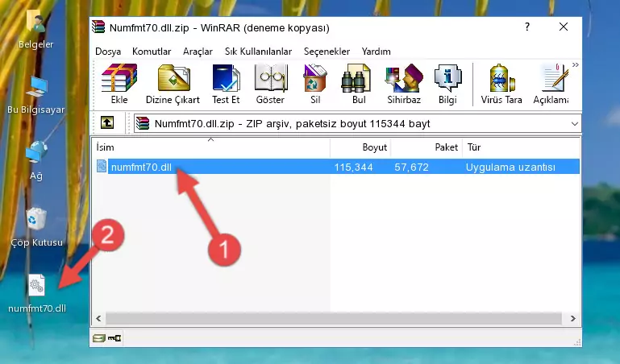Image resolution: width=620 pixels, height=364 pixels.
Task: Open the Seçenekler menu
Action: pyautogui.click(x=327, y=52)
